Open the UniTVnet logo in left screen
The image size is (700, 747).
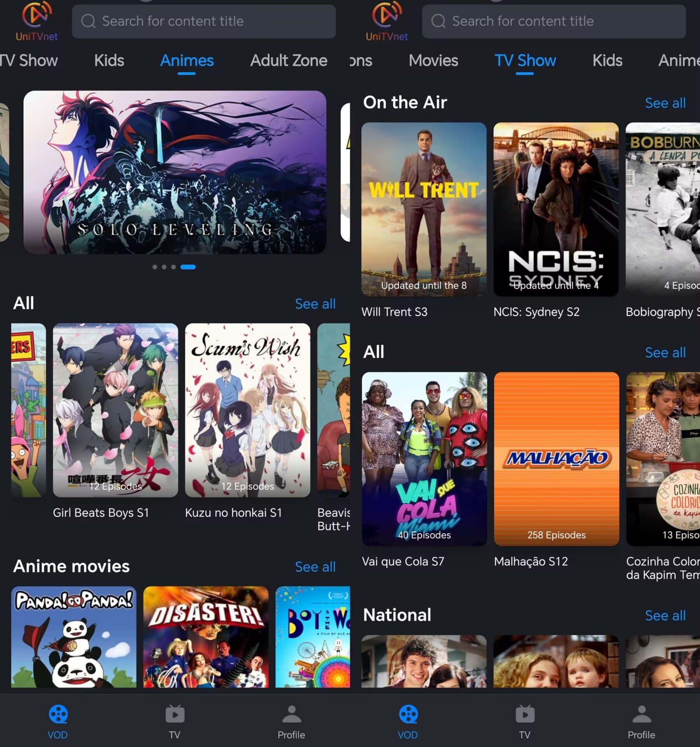(37, 21)
